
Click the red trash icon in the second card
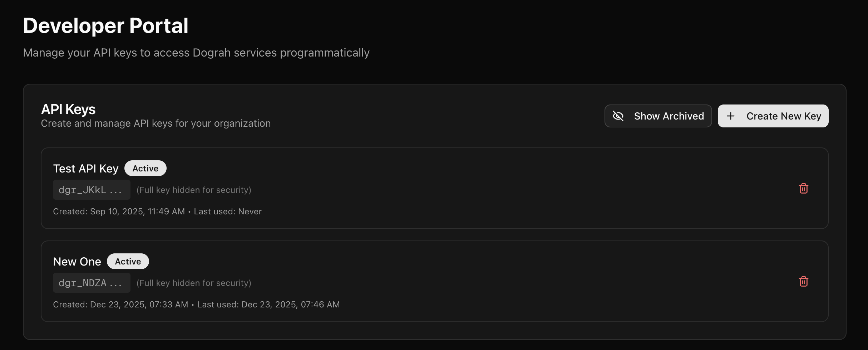click(804, 282)
